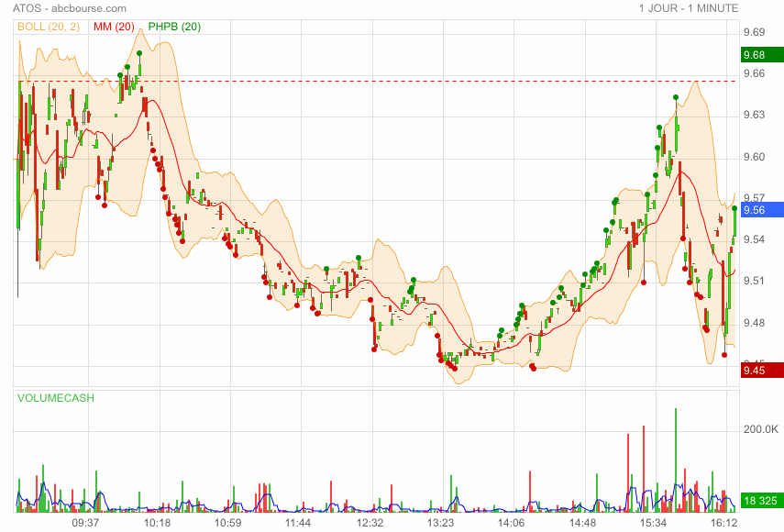
Task: Click the green 9.68 high price tag
Action: point(762,55)
